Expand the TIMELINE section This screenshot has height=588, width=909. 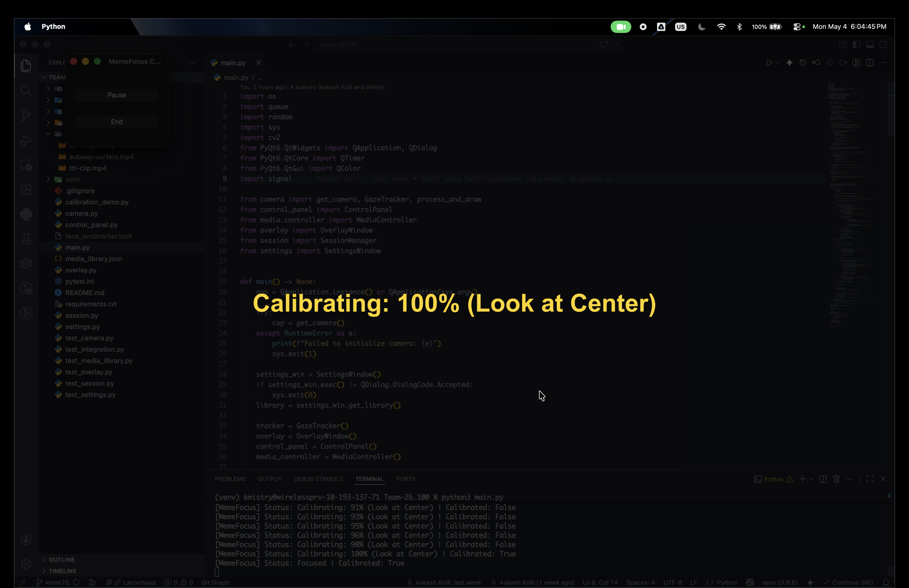pyautogui.click(x=44, y=571)
